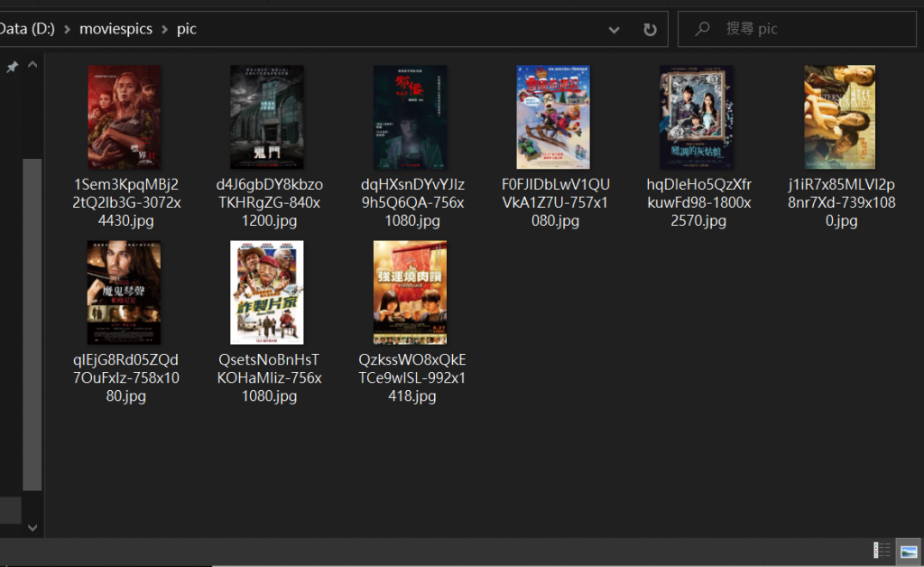The height and width of the screenshot is (567, 924).
Task: Click filename 1Sem3KpqMBj2tQ2Ib3G-3072x4430.jpg
Action: (126, 202)
